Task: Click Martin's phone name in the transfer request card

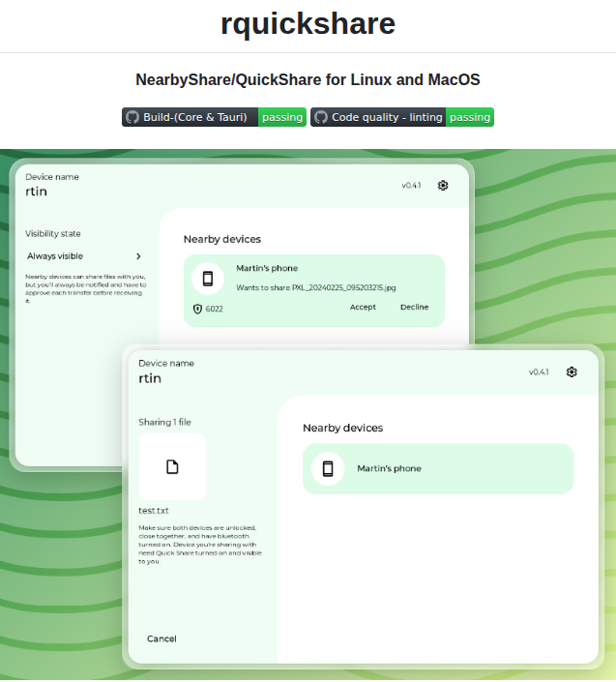Action: [267, 268]
